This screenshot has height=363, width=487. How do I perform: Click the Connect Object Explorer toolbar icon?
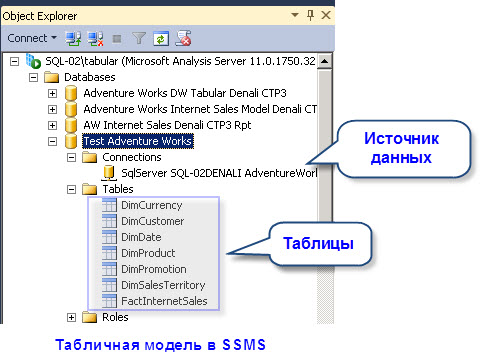tap(73, 38)
